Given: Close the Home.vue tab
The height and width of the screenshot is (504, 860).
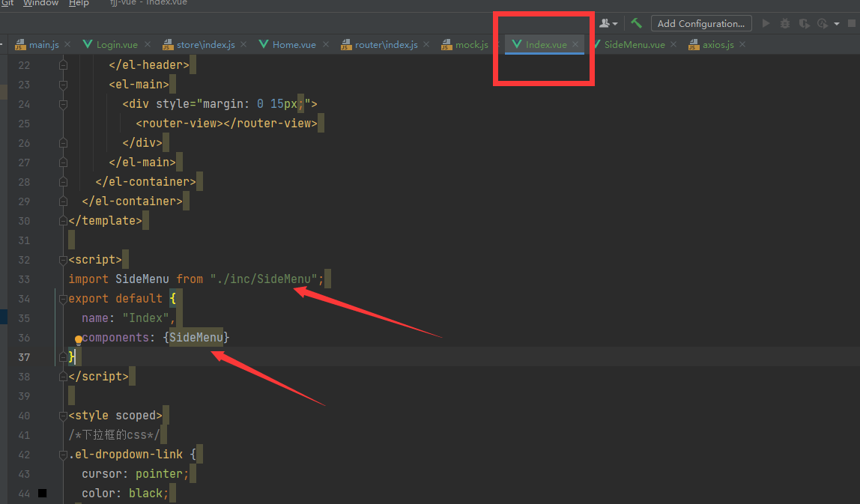Looking at the screenshot, I should (x=326, y=44).
